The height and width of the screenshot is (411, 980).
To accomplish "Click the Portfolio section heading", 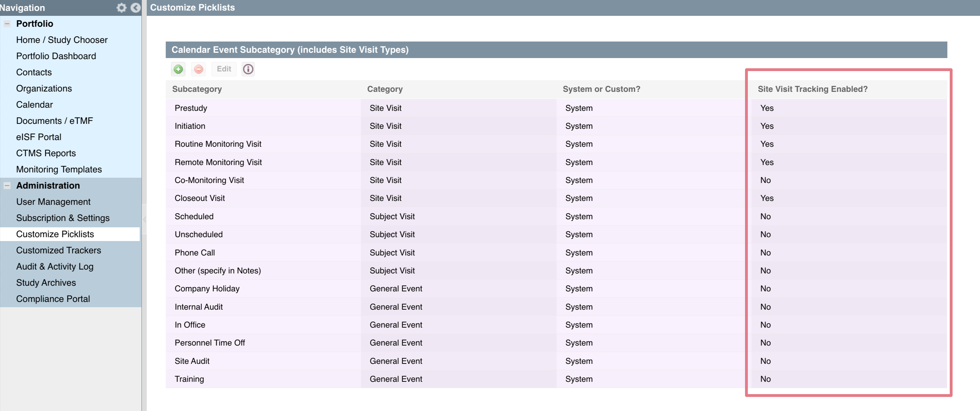I will pyautogui.click(x=34, y=24).
